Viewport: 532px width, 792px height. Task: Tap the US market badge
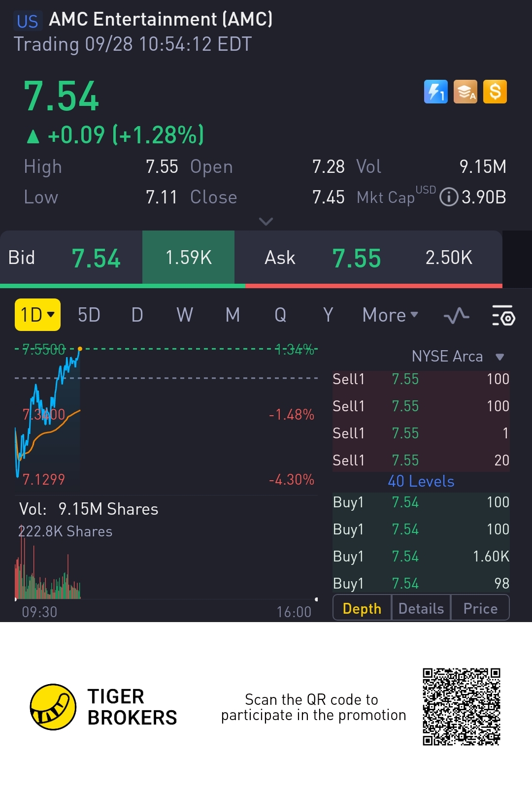tap(28, 21)
